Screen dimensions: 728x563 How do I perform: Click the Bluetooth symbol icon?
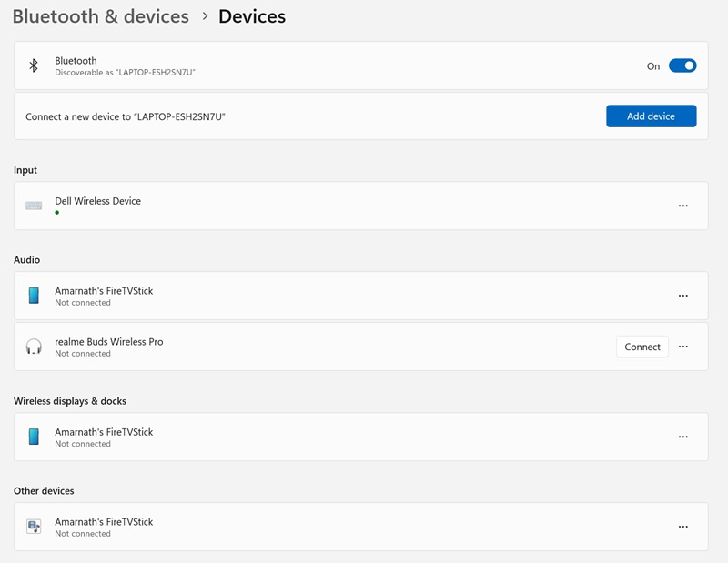tap(34, 65)
